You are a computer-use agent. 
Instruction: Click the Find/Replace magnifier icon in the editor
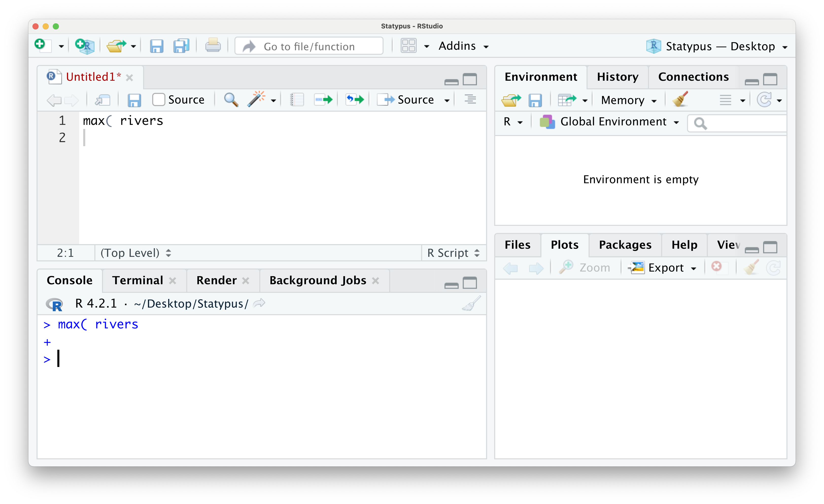(231, 100)
